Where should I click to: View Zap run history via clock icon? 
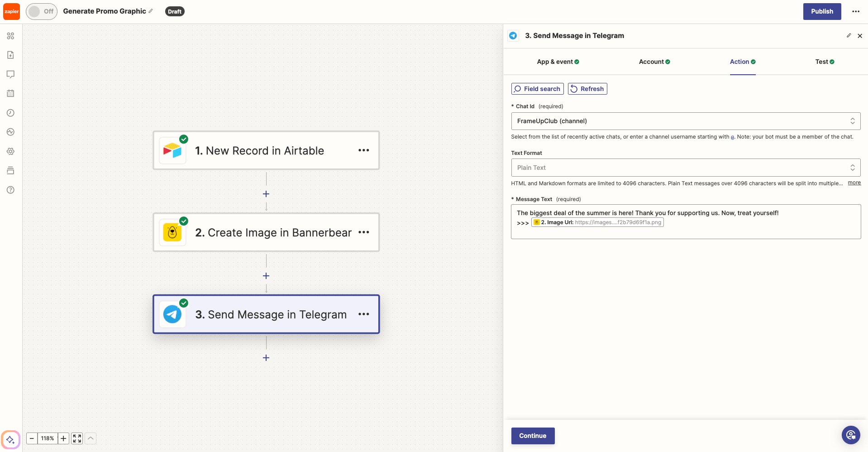coord(11,113)
